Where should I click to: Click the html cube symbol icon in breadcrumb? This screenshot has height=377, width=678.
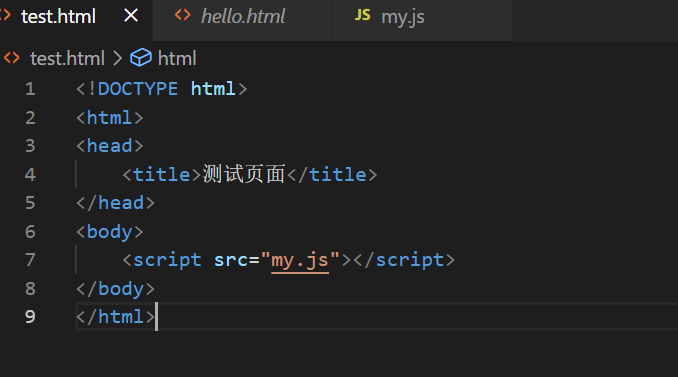141,58
